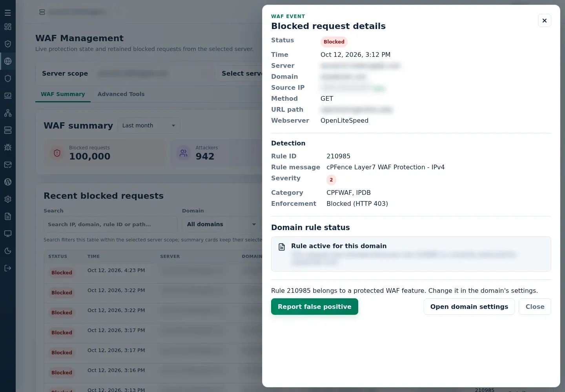The width and height of the screenshot is (565, 392).
Task: Click the 'Close' button in the dialog footer
Action: click(535, 307)
